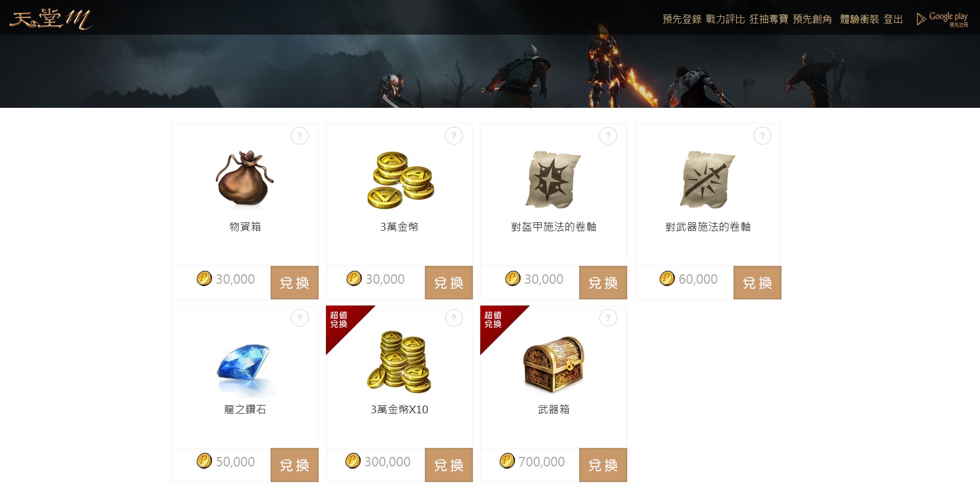Open help icon on 3萬金幣 card
Screen dimensions: 980x501
[x=454, y=136]
